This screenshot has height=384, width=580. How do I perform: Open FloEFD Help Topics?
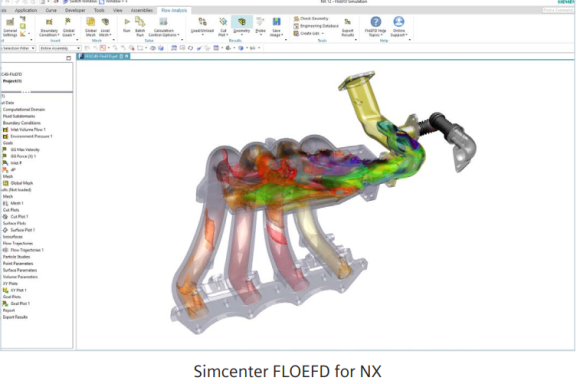375,27
